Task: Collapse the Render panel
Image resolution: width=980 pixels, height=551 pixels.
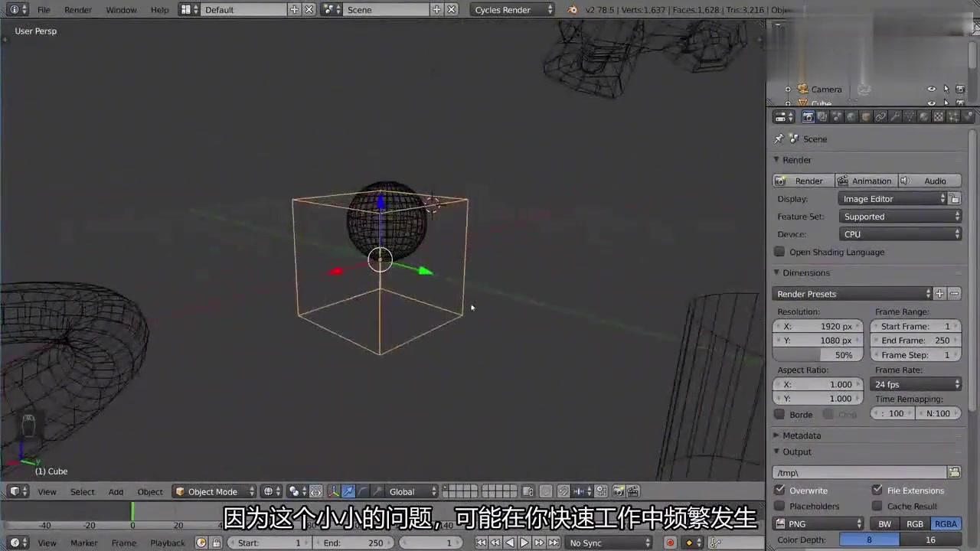Action: [x=776, y=160]
